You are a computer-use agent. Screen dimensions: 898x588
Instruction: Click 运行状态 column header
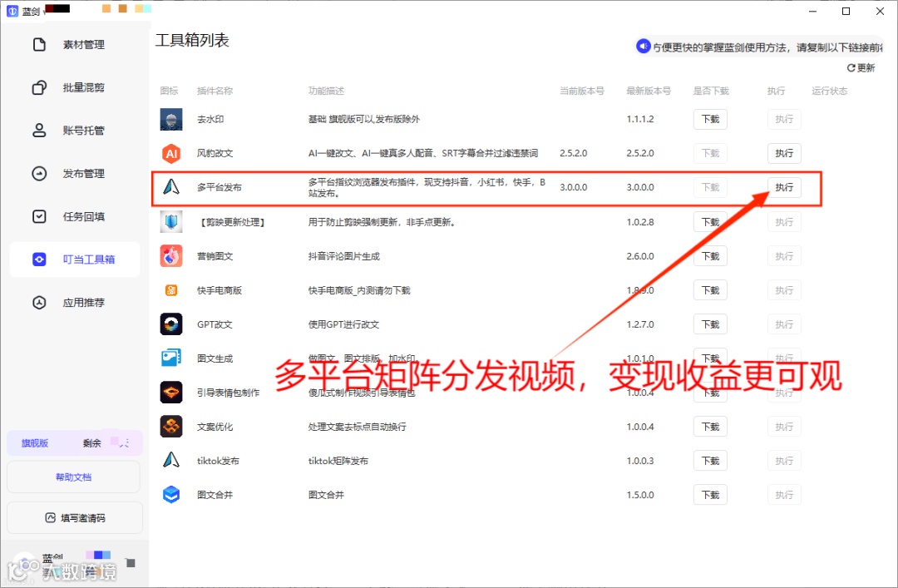(829, 91)
